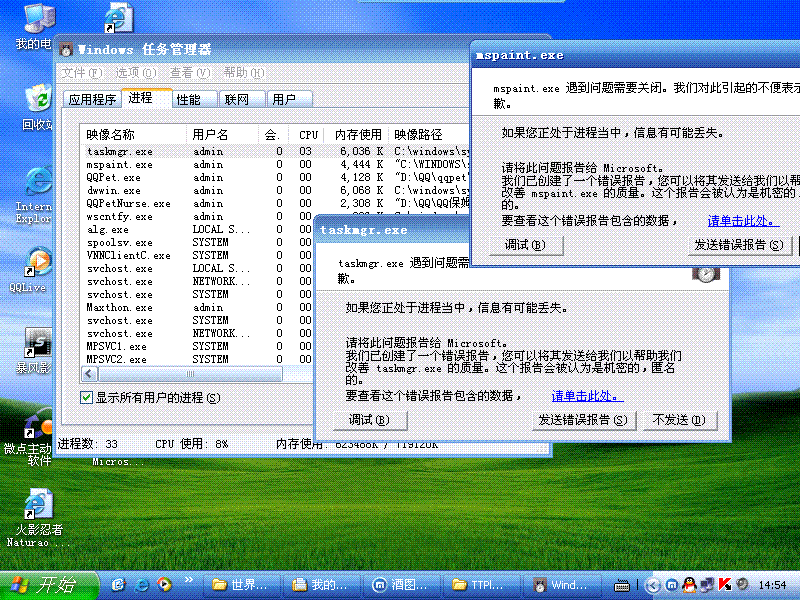Click 发送错误报告(S) in mspaint.exe dialog
The width and height of the screenshot is (800, 600).
coord(738,245)
